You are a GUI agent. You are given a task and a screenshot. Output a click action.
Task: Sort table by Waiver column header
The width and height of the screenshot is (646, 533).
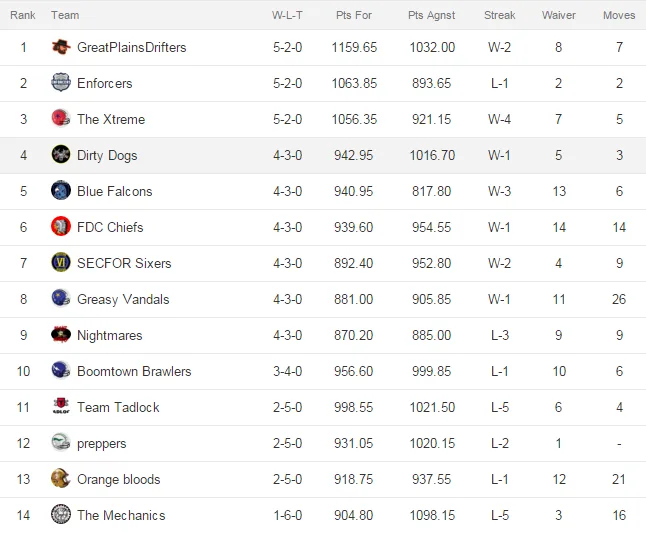pyautogui.click(x=559, y=15)
